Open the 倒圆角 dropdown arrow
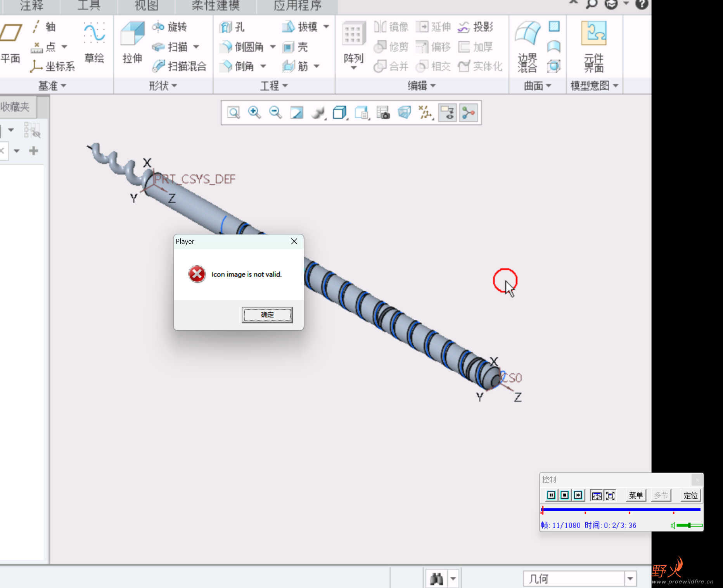Viewport: 723px width, 588px height. pyautogui.click(x=273, y=47)
